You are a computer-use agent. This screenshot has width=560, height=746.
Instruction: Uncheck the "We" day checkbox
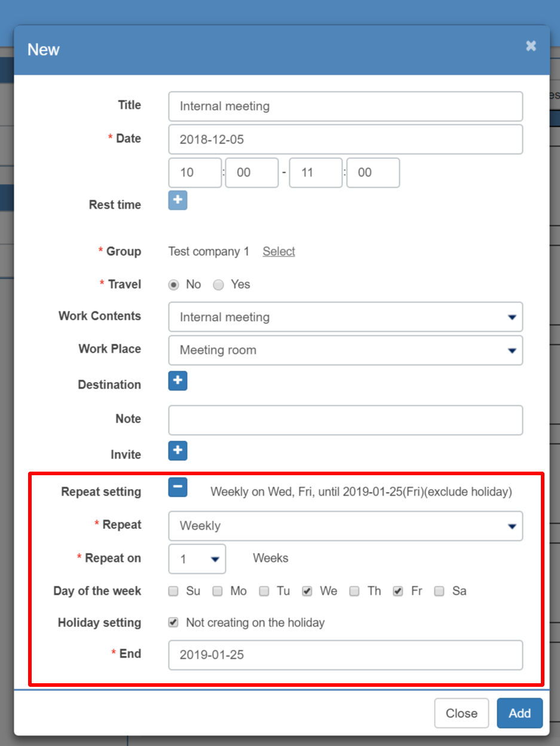point(307,591)
